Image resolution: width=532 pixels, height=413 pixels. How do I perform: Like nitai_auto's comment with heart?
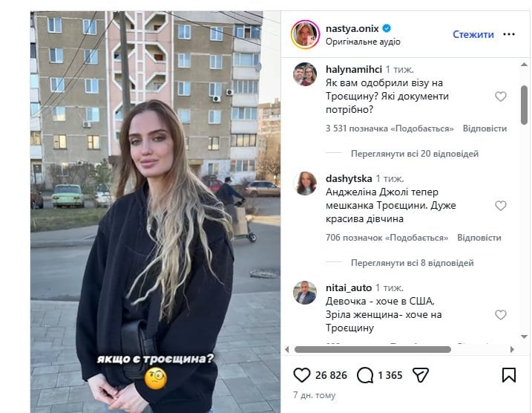[x=500, y=314]
